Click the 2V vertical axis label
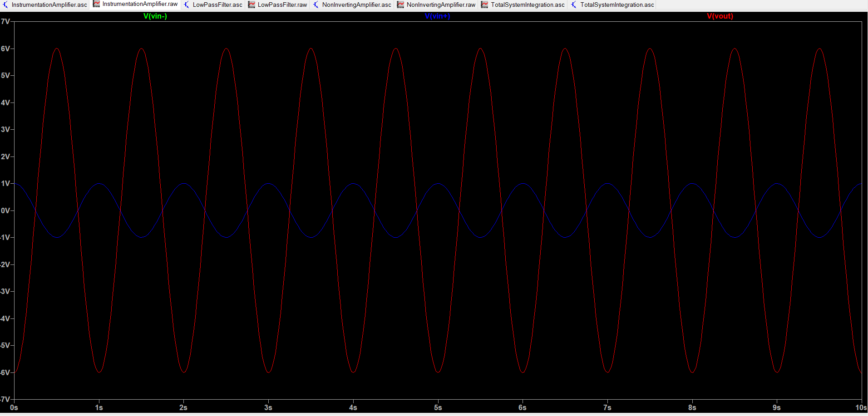 click(x=5, y=157)
